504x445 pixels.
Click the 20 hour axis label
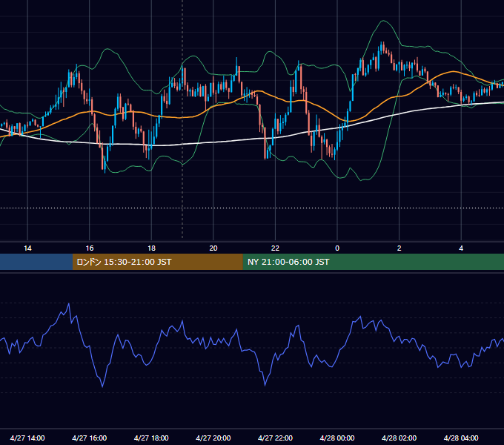[x=213, y=248]
